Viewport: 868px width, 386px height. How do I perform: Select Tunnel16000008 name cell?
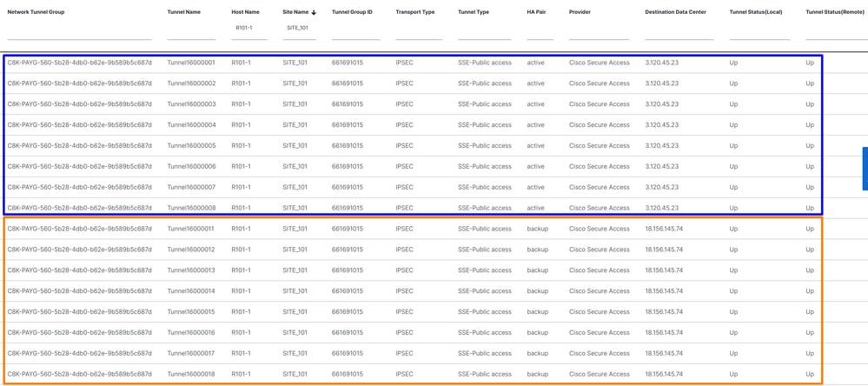click(191, 209)
